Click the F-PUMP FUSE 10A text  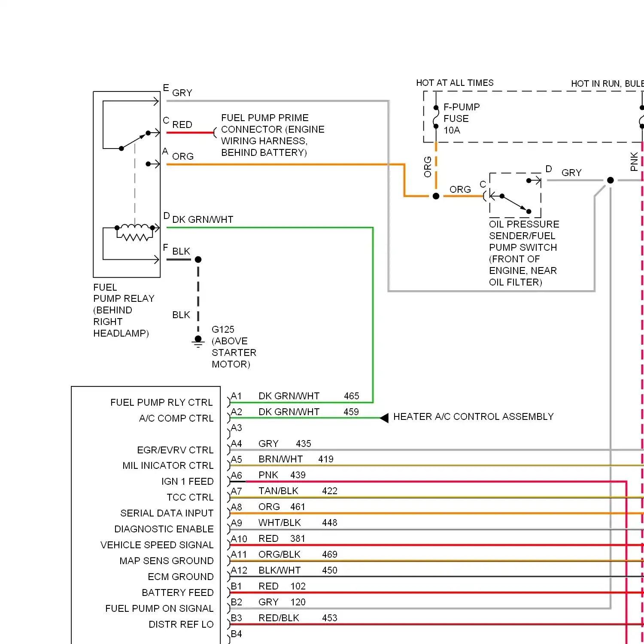[x=462, y=118]
